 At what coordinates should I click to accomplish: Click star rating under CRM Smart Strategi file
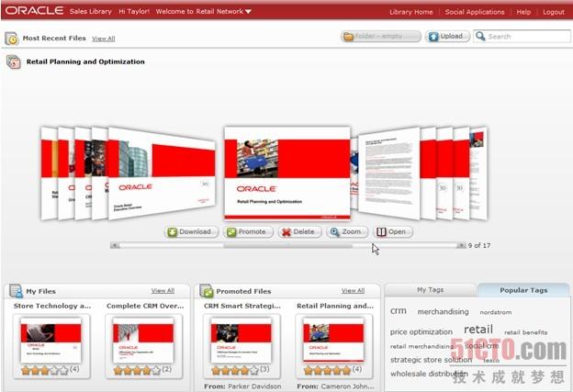pyautogui.click(x=235, y=371)
